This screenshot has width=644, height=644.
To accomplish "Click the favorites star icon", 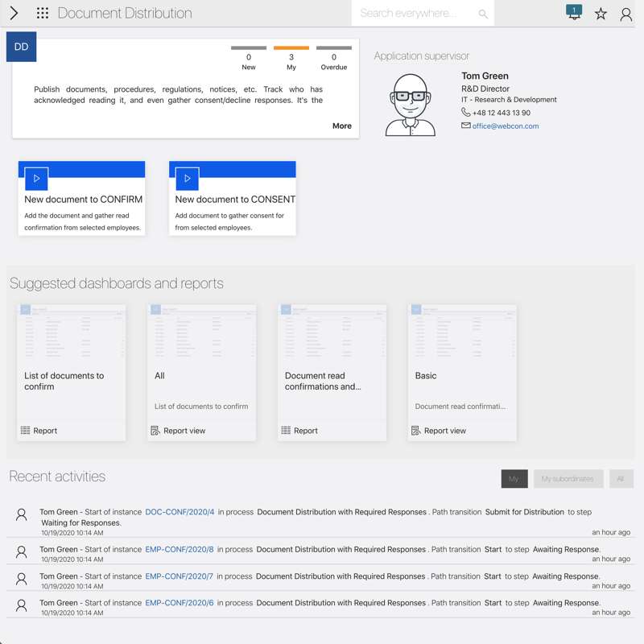I will click(x=601, y=14).
